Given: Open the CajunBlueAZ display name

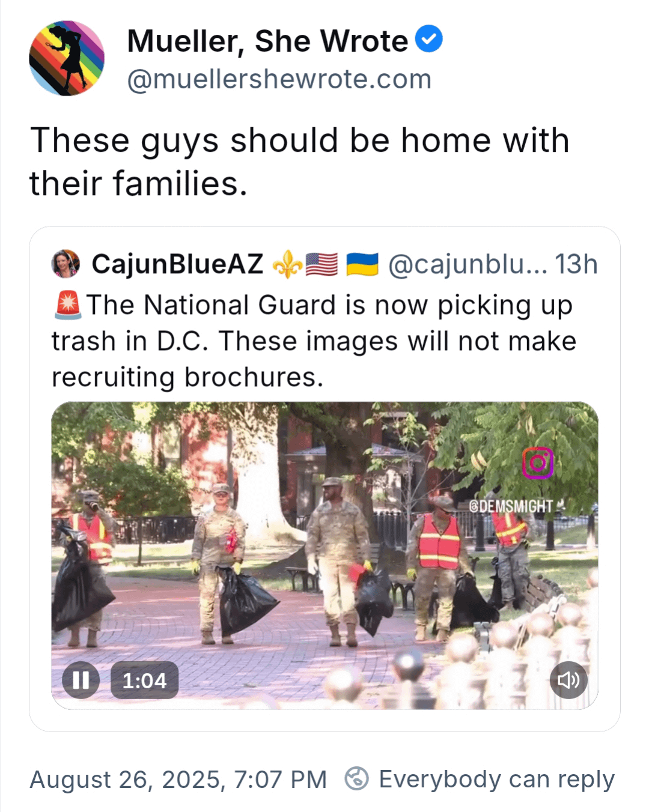Looking at the screenshot, I should (177, 264).
